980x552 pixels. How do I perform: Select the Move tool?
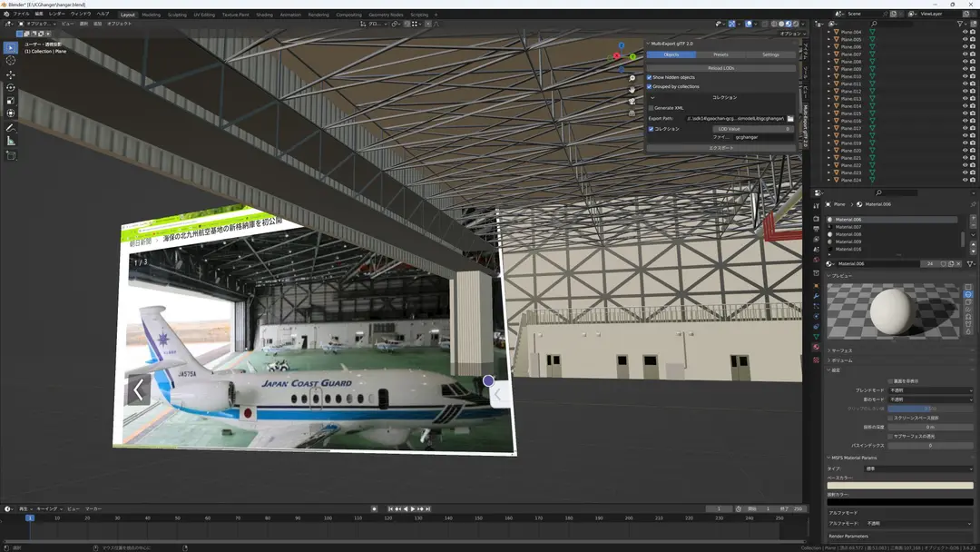(11, 74)
